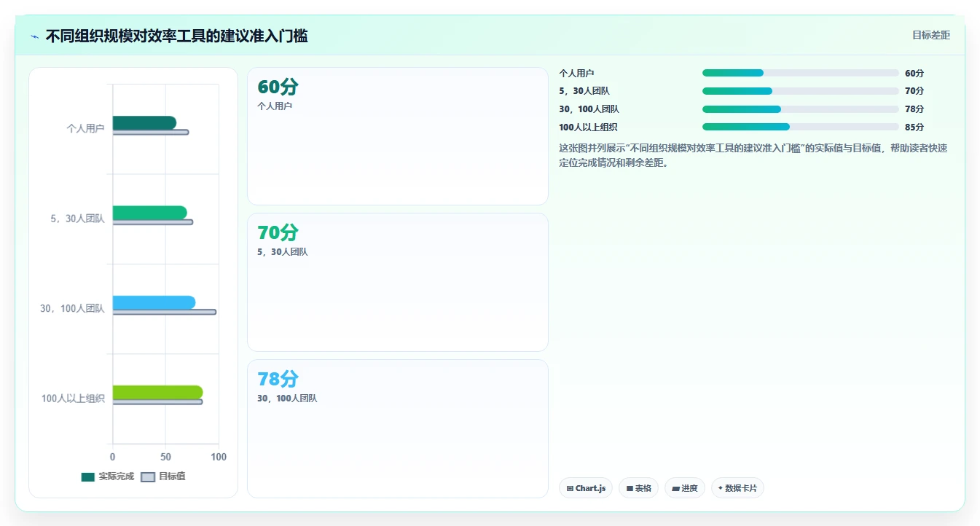The image size is (980, 526).
Task: Click the 100人以上组织 axis label in chart
Action: (x=73, y=399)
